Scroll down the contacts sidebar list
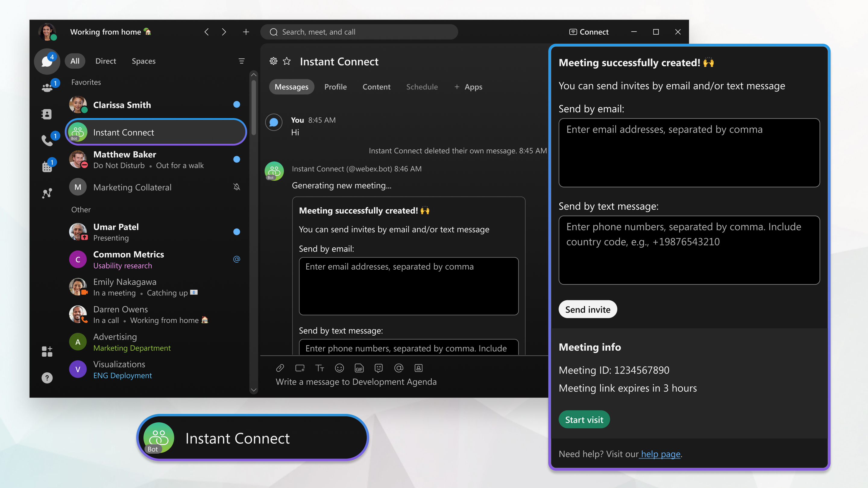 [x=253, y=390]
